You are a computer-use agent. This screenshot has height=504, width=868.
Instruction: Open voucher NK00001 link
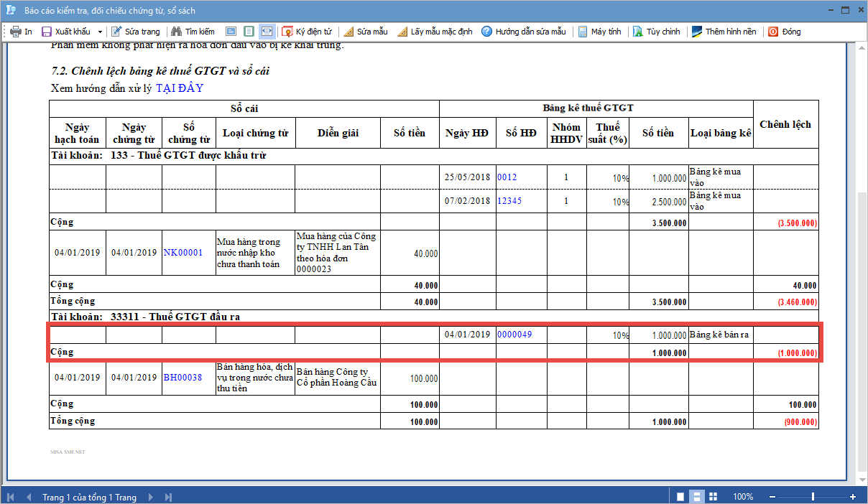[183, 253]
